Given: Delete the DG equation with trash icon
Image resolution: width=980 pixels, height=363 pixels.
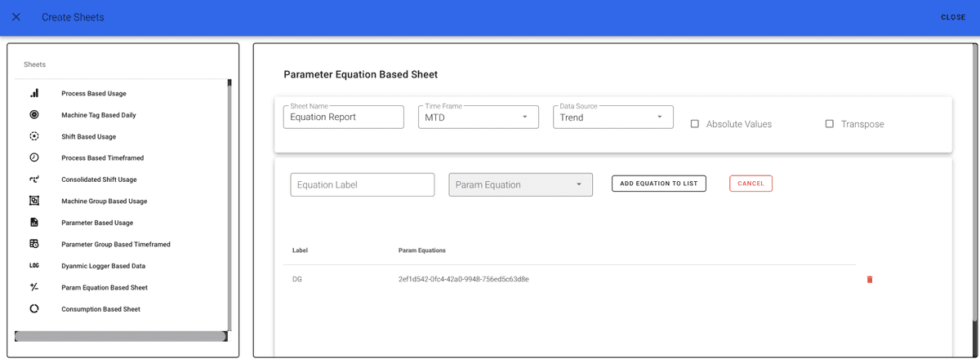Looking at the screenshot, I should click(870, 279).
